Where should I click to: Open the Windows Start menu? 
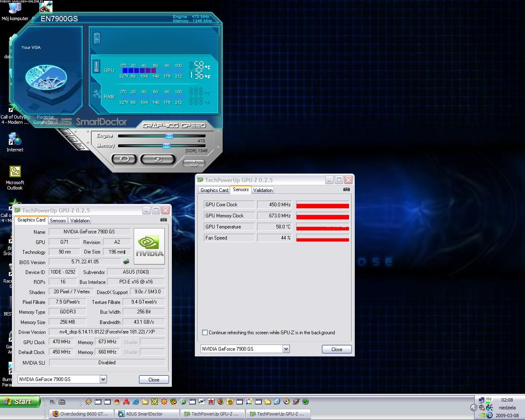click(x=20, y=402)
